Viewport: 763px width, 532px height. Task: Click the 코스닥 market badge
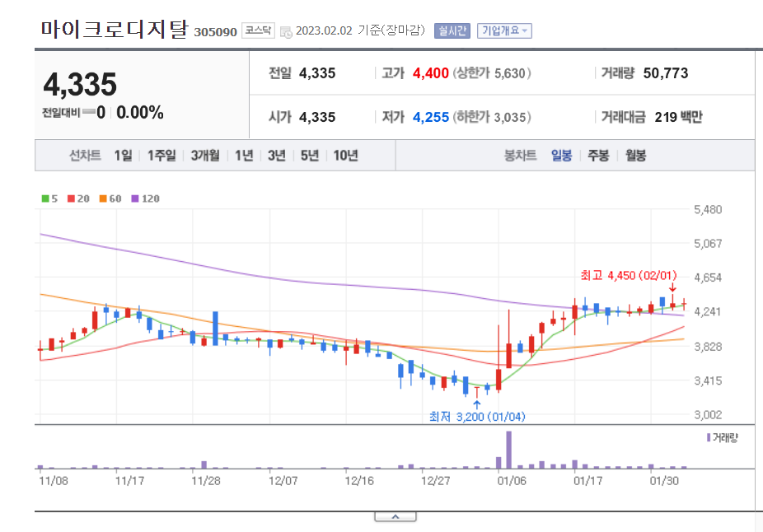point(258,30)
